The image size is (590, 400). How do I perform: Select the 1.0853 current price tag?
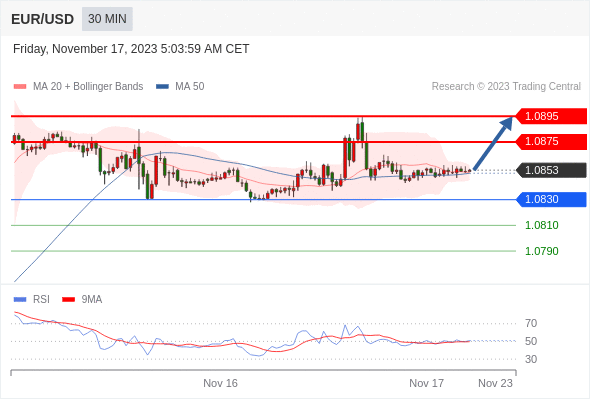tap(550, 170)
